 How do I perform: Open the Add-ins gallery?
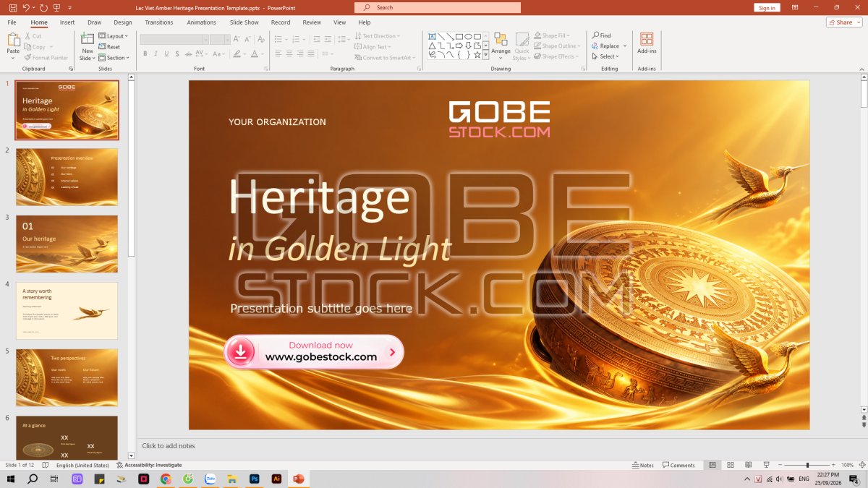click(647, 43)
